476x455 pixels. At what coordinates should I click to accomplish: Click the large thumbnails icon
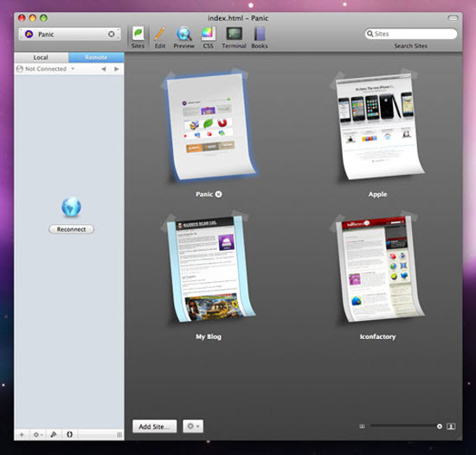451,426
